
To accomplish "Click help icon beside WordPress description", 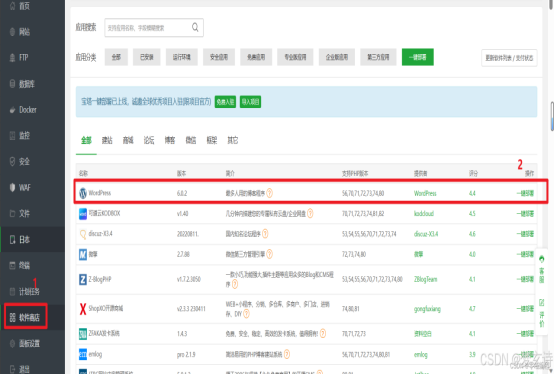I will pos(270,193).
